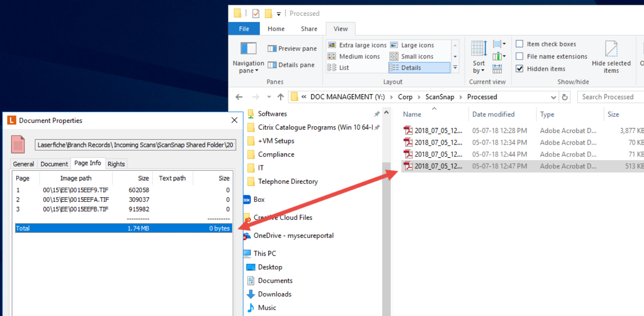Refresh the Processed folder

point(564,97)
